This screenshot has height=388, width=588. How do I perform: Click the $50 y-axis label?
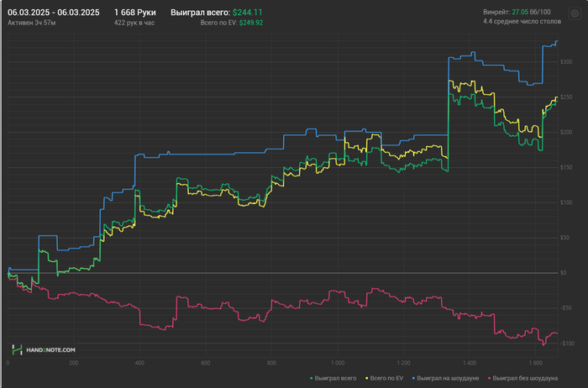pos(565,238)
